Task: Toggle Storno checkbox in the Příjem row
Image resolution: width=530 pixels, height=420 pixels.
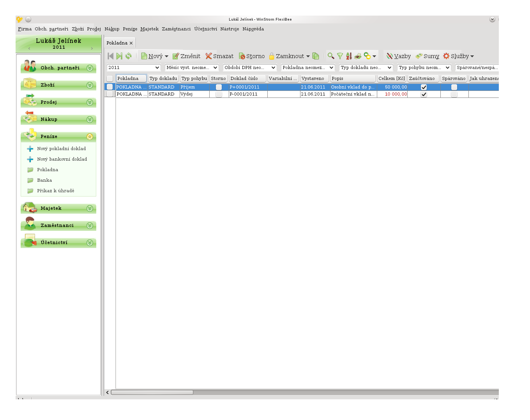Action: pos(219,87)
